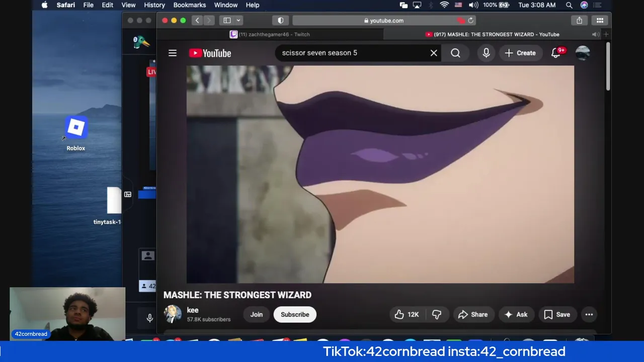Viewport: 644px width, 362px height.
Task: Open the File menu
Action: tap(89, 5)
